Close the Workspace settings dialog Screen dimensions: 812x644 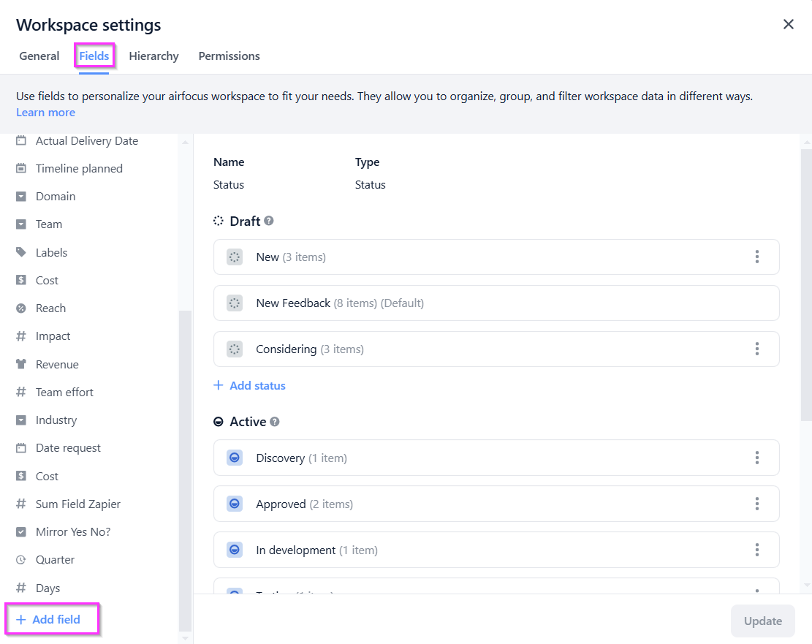tap(788, 24)
